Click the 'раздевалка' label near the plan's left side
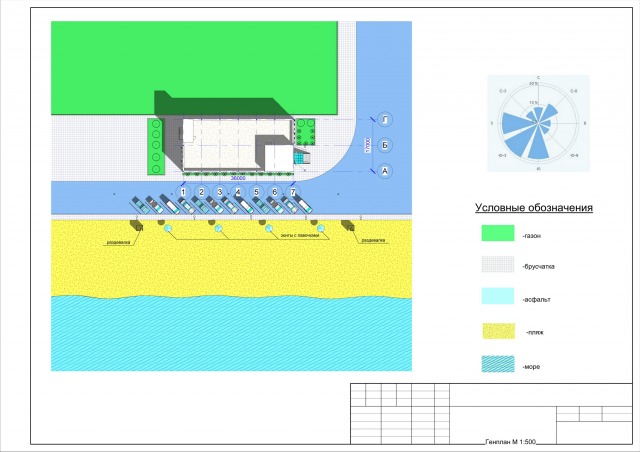This screenshot has height=452, width=640. pyautogui.click(x=118, y=243)
